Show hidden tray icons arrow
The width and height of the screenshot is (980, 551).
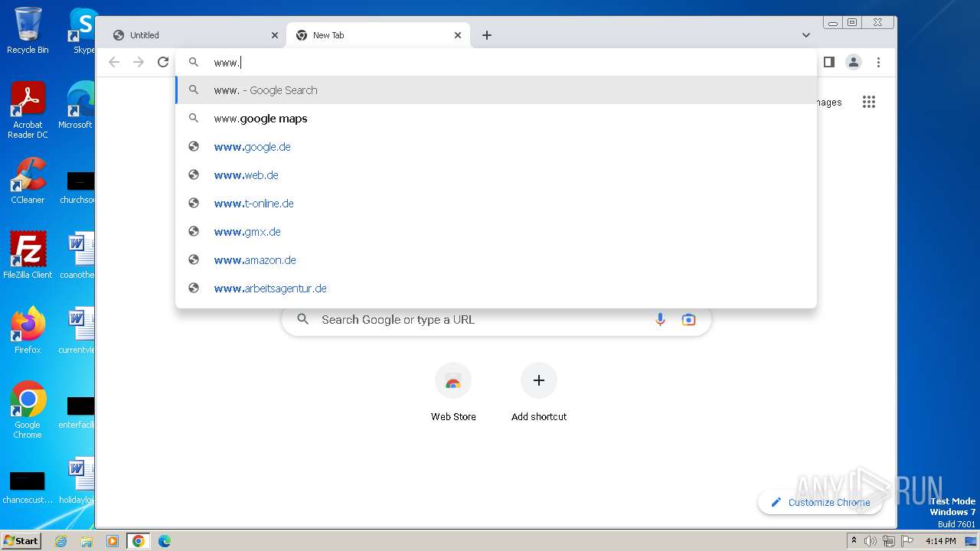854,541
